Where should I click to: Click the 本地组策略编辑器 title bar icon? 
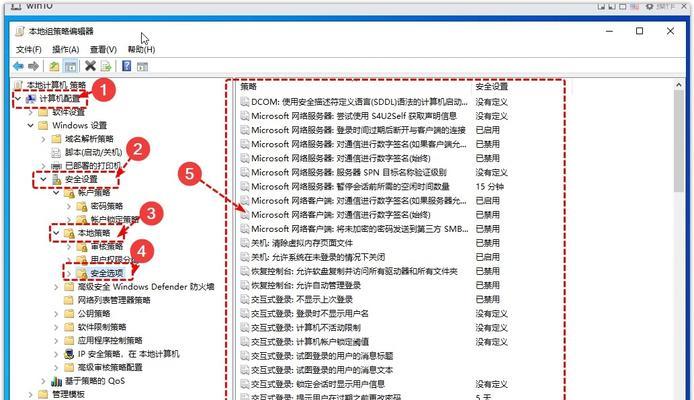click(x=20, y=31)
